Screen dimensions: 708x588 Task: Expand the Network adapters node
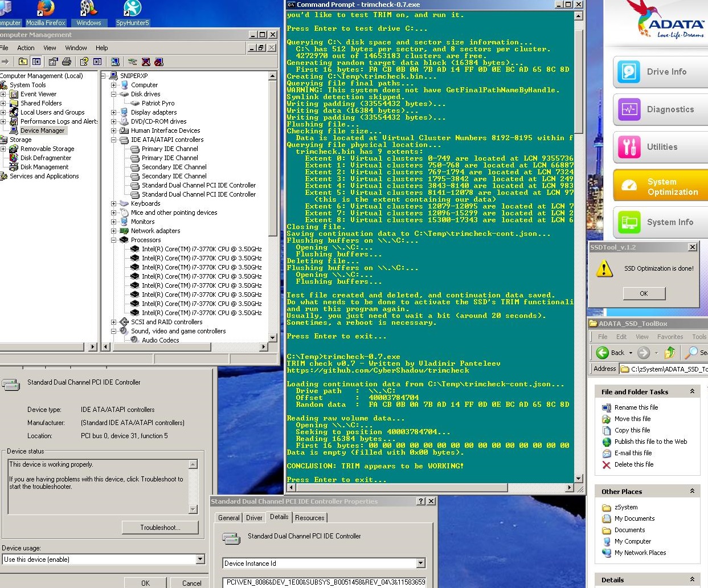click(x=114, y=231)
